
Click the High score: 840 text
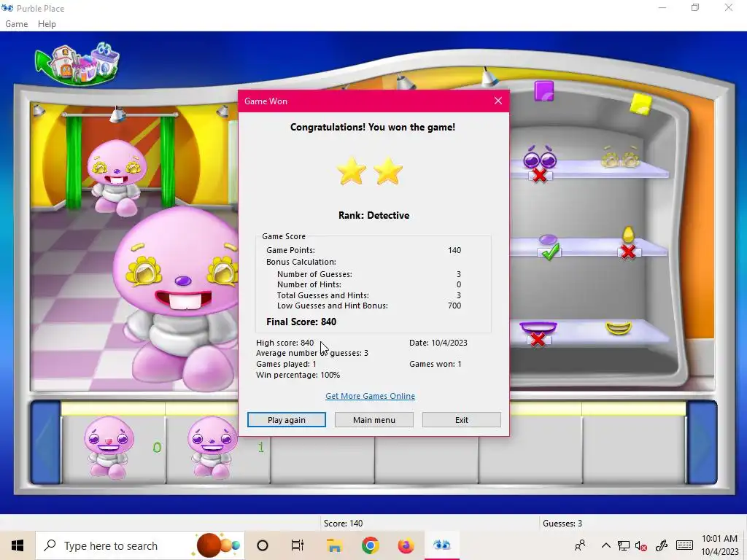click(285, 343)
